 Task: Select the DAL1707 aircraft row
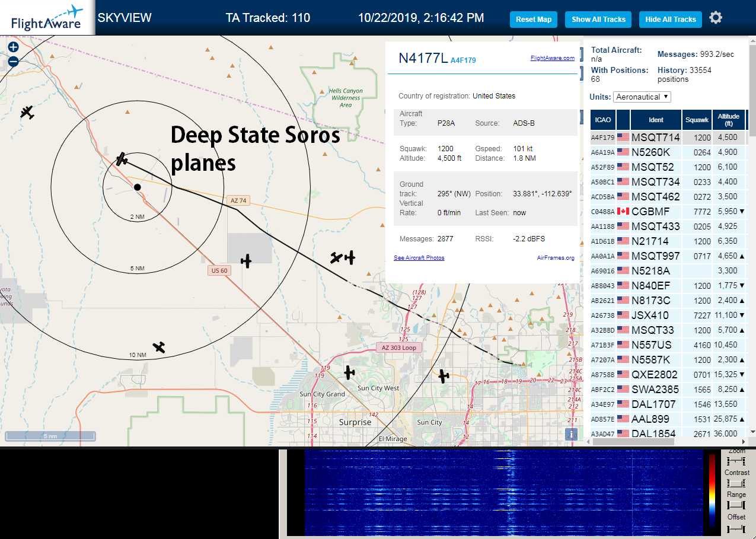(x=669, y=404)
